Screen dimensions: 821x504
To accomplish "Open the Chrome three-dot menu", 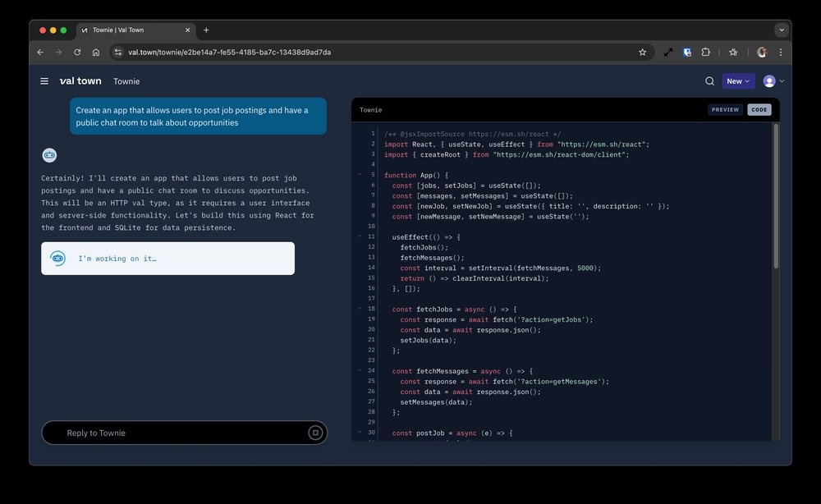I will click(x=781, y=53).
